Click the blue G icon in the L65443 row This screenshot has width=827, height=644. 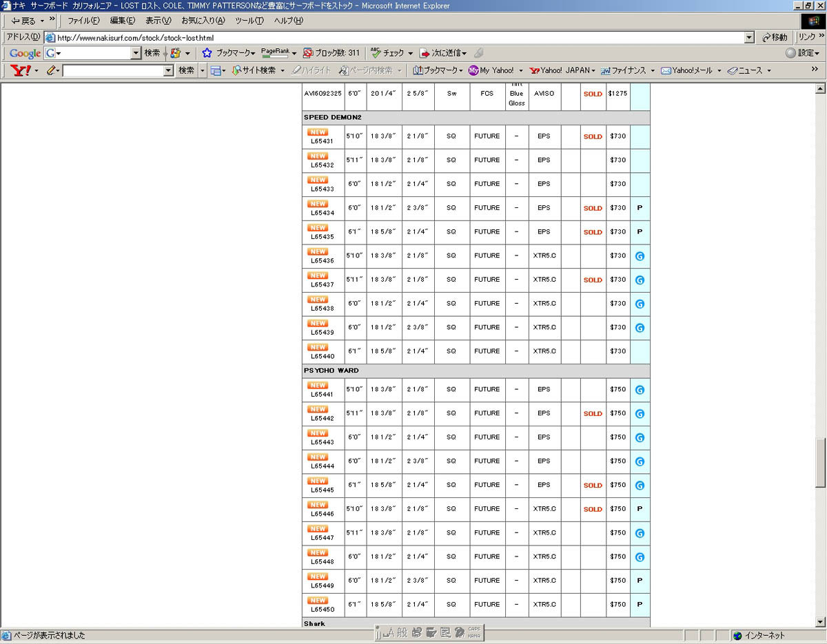point(640,437)
